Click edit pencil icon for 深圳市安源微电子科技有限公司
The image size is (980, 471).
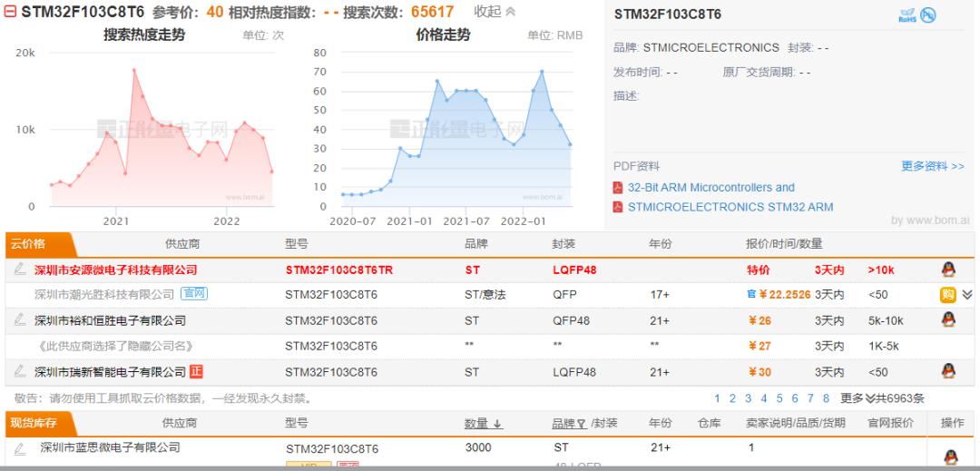click(20, 270)
